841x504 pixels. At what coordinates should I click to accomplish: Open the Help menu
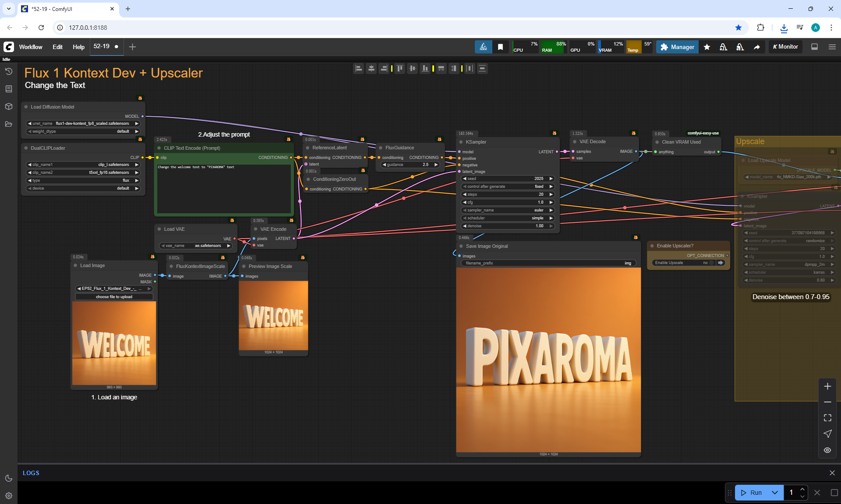[x=78, y=47]
